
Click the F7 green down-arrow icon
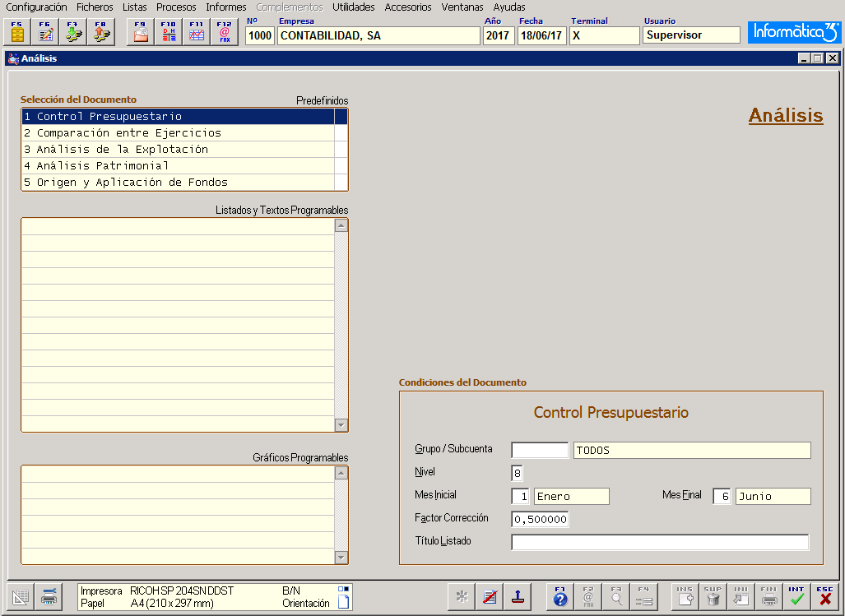pyautogui.click(x=73, y=32)
